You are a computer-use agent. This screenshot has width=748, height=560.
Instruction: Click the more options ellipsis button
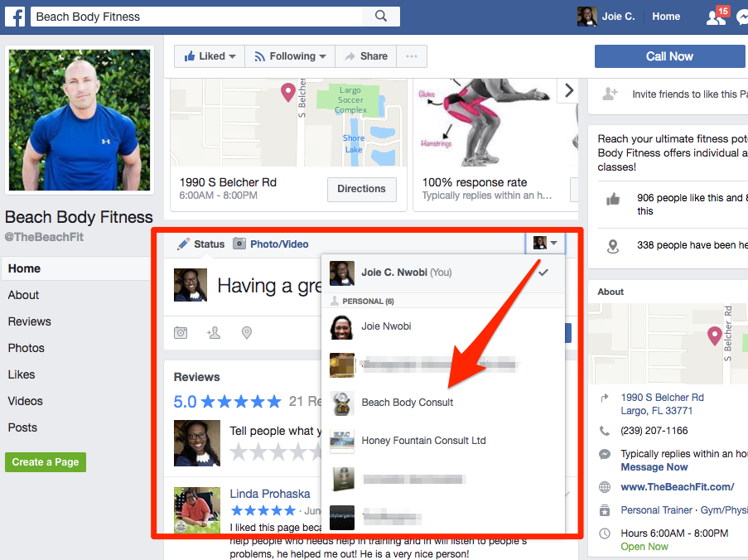[x=411, y=56]
